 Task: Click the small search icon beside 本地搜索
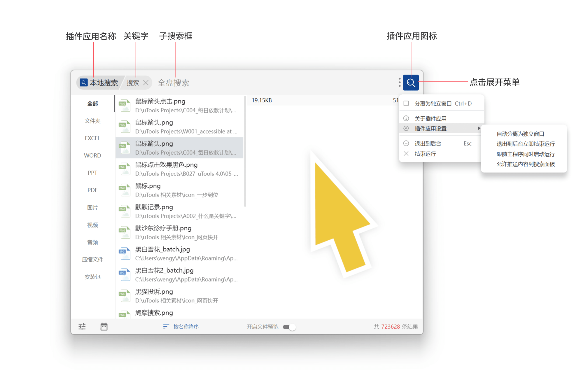(x=84, y=83)
